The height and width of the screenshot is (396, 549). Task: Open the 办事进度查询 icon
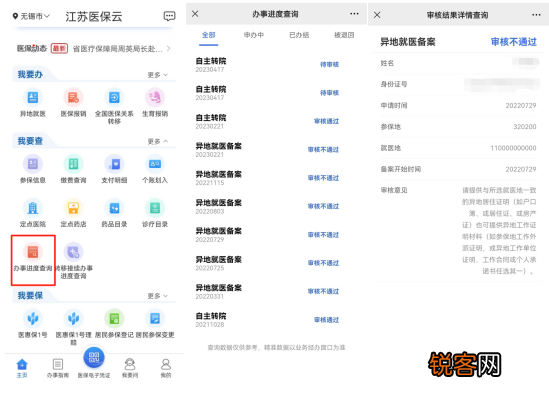pos(33,252)
